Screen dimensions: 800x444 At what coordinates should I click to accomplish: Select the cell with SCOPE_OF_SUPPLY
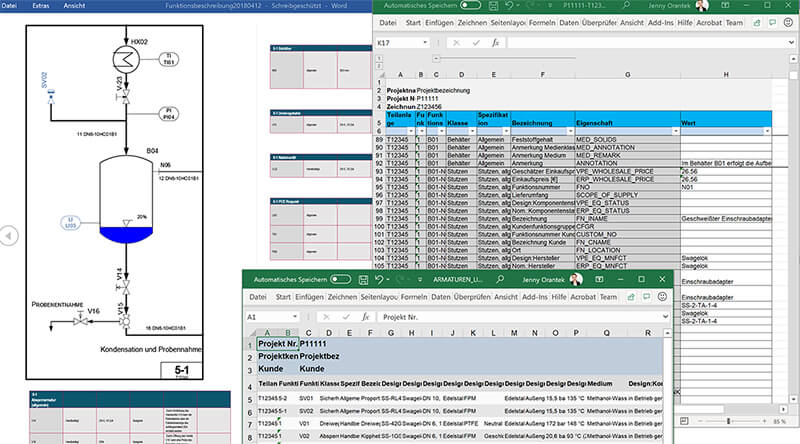click(x=628, y=195)
